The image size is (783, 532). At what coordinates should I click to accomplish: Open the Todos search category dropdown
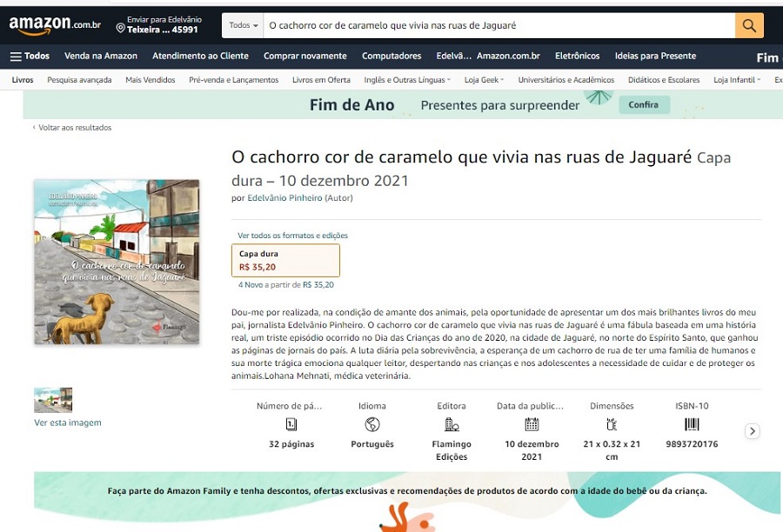pyautogui.click(x=244, y=25)
